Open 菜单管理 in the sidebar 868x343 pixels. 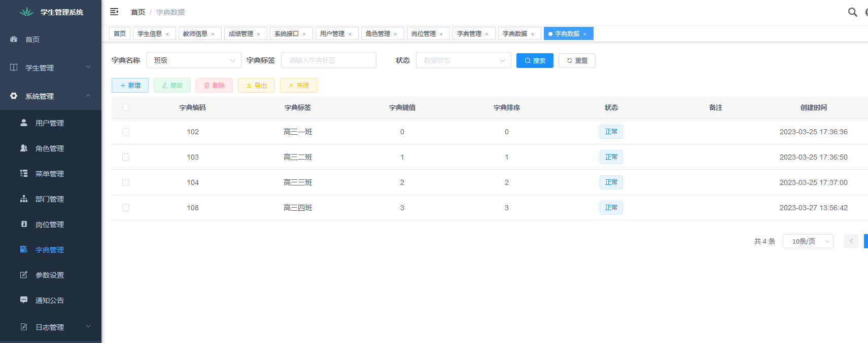tap(51, 174)
